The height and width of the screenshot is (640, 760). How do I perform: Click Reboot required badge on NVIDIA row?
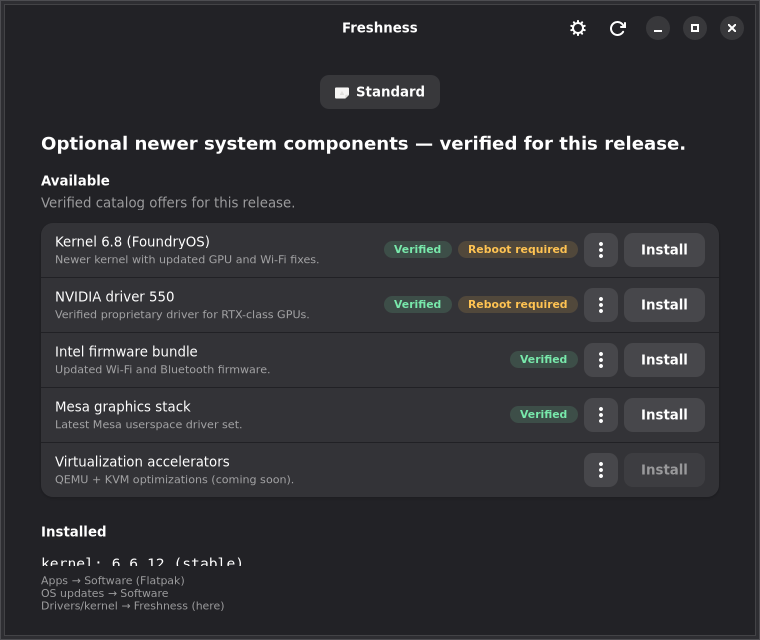coord(517,304)
